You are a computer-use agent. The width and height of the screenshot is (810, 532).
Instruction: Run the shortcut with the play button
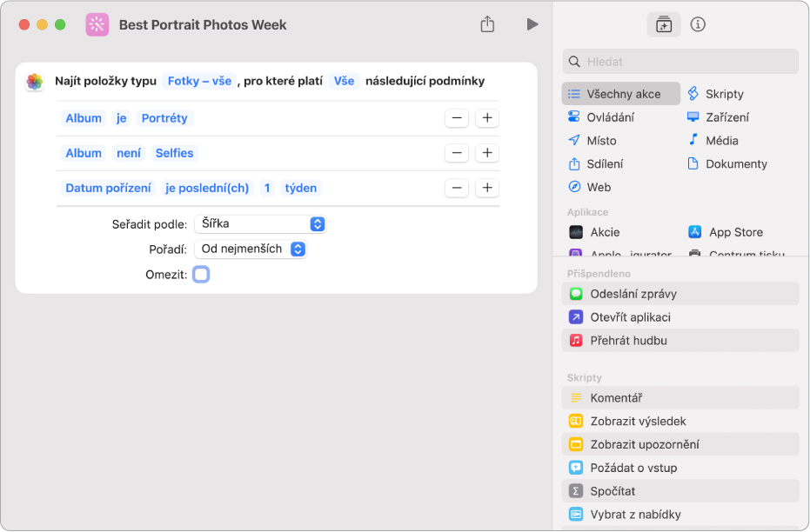tap(532, 24)
